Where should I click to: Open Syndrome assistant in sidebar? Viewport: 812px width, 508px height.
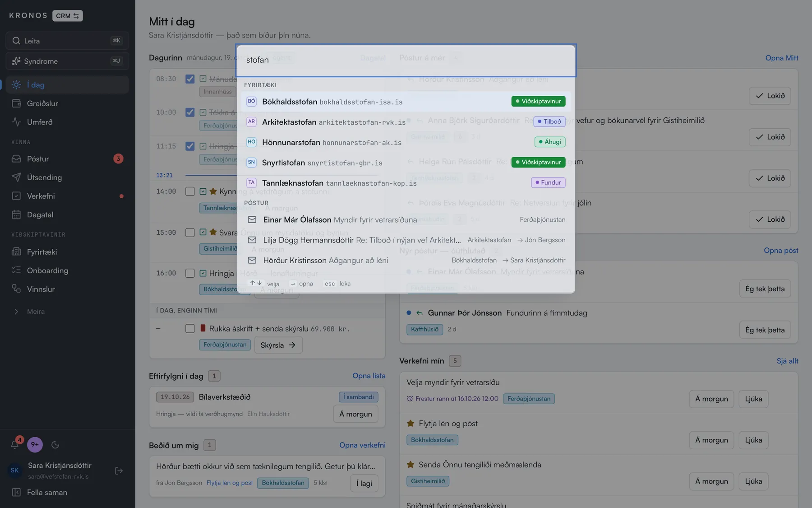[x=68, y=61]
